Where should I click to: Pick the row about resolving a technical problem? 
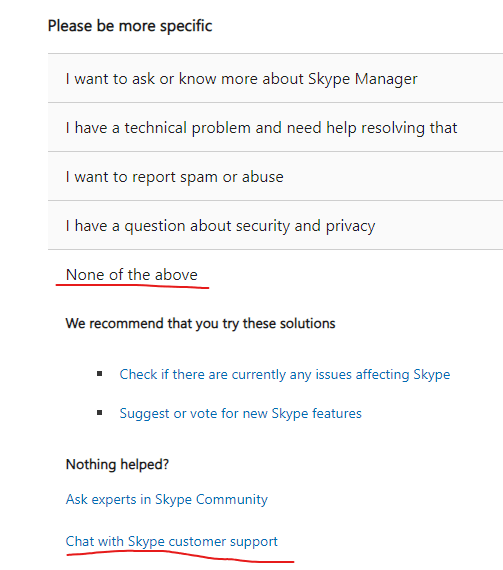(275, 127)
